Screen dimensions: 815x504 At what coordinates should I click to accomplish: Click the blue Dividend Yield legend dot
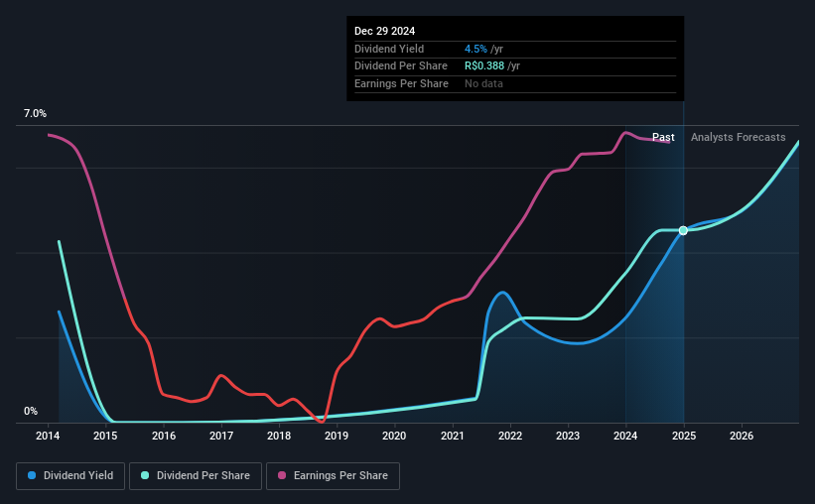[32, 475]
